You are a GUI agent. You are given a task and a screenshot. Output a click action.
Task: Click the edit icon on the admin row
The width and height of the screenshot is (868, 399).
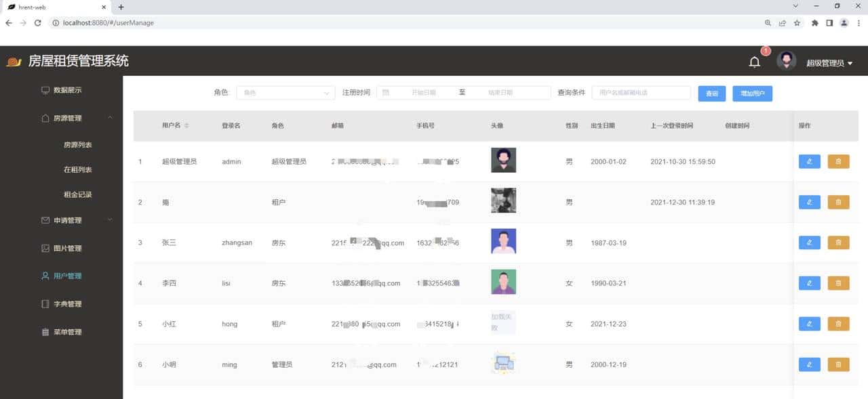point(809,161)
